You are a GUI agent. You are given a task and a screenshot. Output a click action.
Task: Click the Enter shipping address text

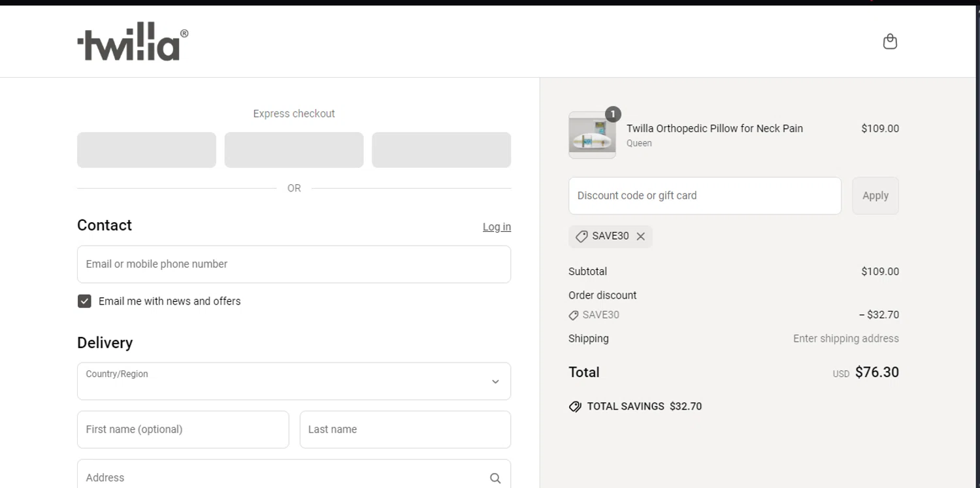click(x=846, y=338)
